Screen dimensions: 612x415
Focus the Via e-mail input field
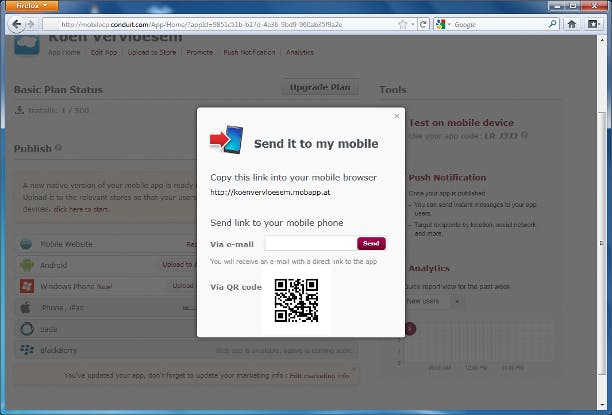[310, 243]
